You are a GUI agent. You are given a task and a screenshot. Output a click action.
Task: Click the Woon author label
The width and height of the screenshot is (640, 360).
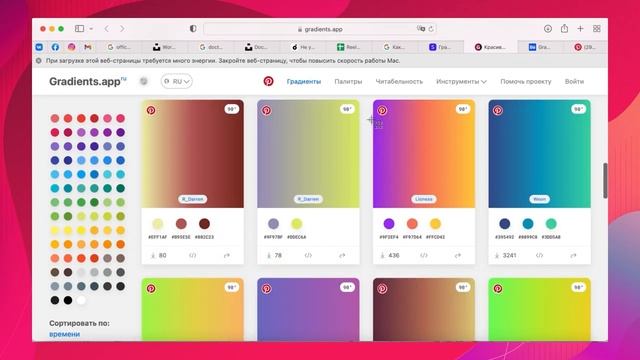[540, 199]
